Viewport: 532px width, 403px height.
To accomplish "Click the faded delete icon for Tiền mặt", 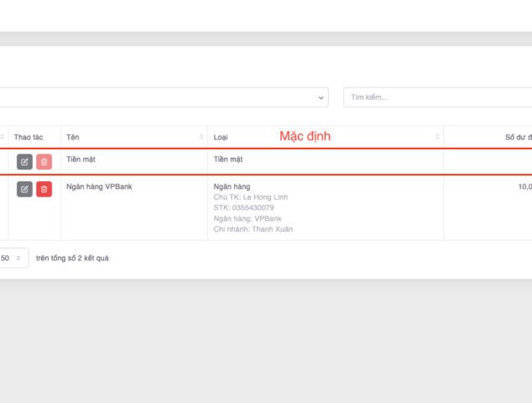I will (x=44, y=162).
